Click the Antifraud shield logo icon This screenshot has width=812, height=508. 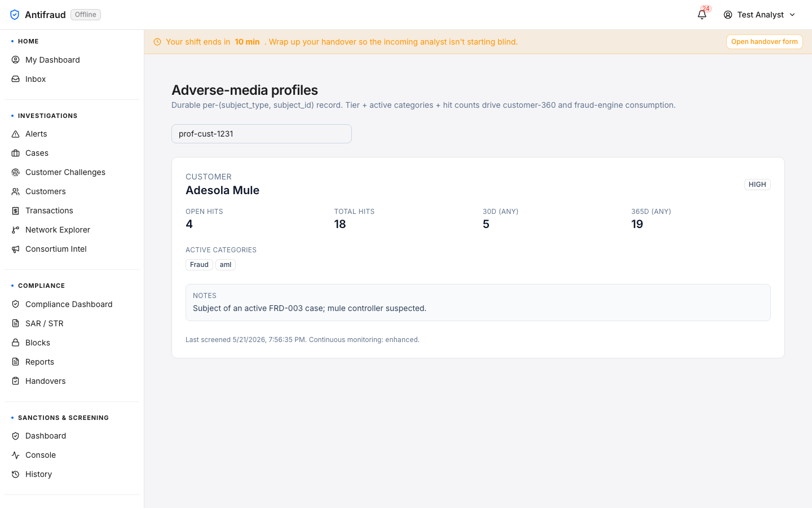pos(15,15)
